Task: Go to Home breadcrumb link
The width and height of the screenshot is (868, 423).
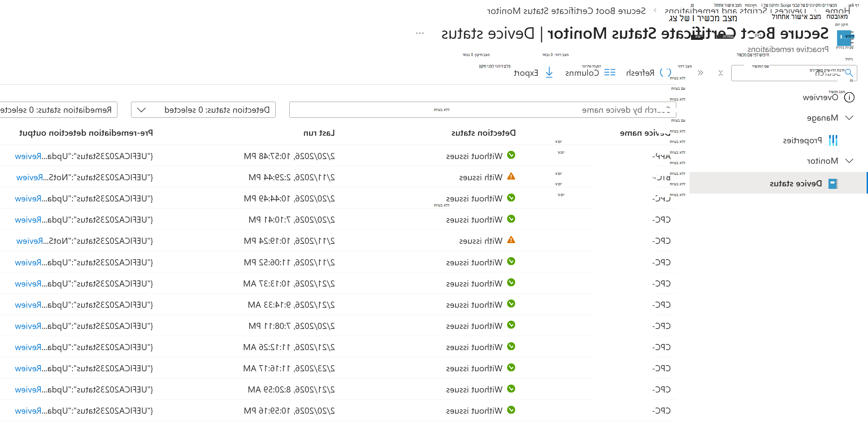Action: click(837, 11)
